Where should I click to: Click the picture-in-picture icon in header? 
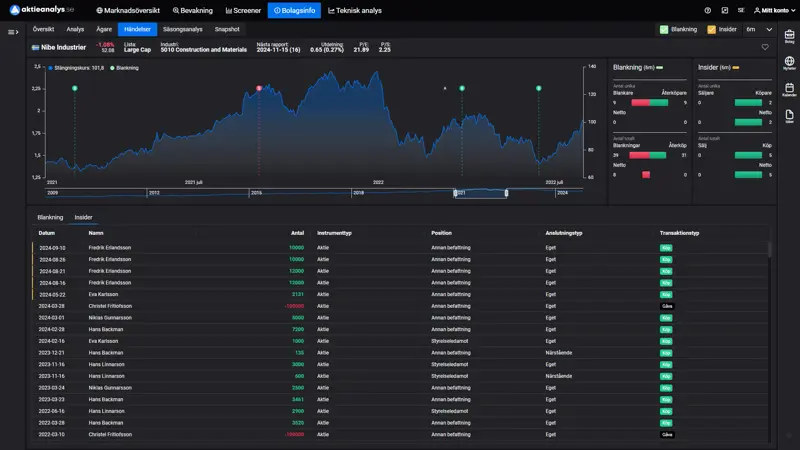[722, 10]
